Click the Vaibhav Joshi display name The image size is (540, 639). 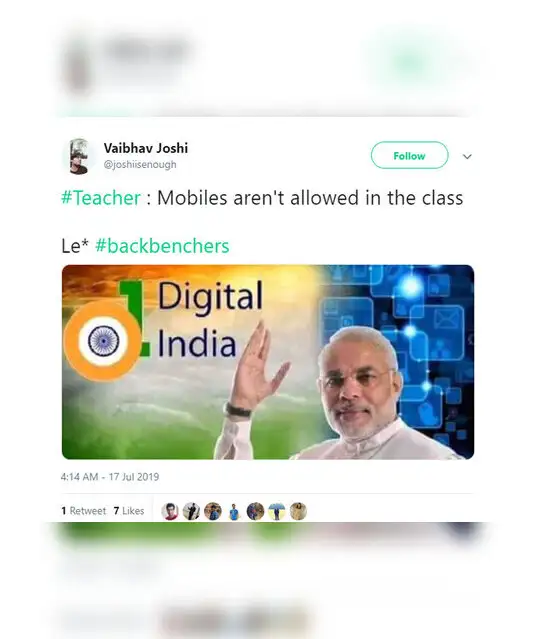click(x=145, y=148)
